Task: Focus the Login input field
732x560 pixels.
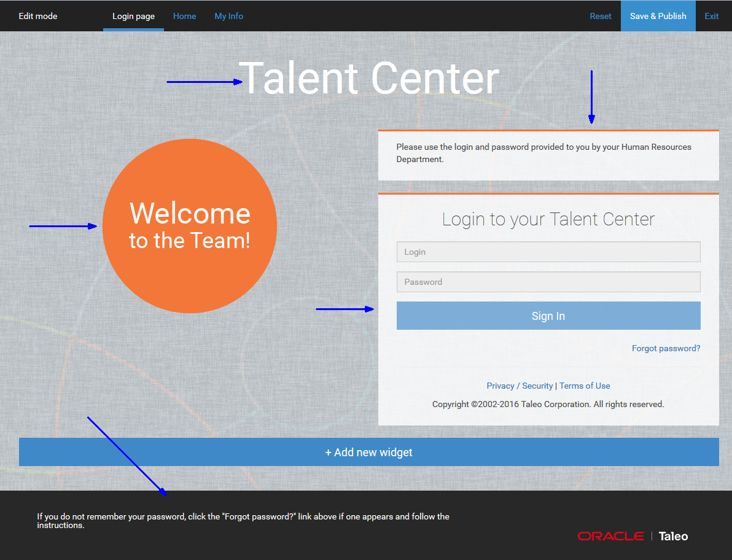Action: pos(548,252)
